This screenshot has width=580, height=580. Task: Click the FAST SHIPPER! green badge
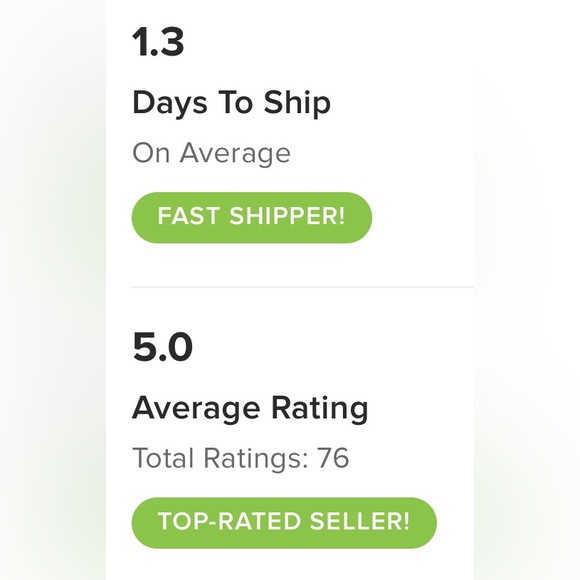tap(252, 218)
